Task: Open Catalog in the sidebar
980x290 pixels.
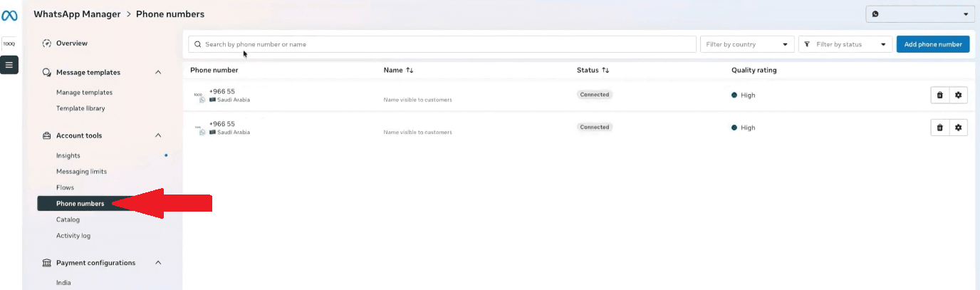Action: click(x=68, y=220)
